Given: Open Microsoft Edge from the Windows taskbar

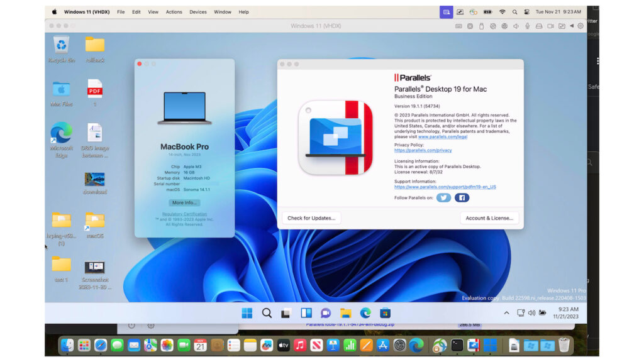Looking at the screenshot, I should (x=365, y=312).
